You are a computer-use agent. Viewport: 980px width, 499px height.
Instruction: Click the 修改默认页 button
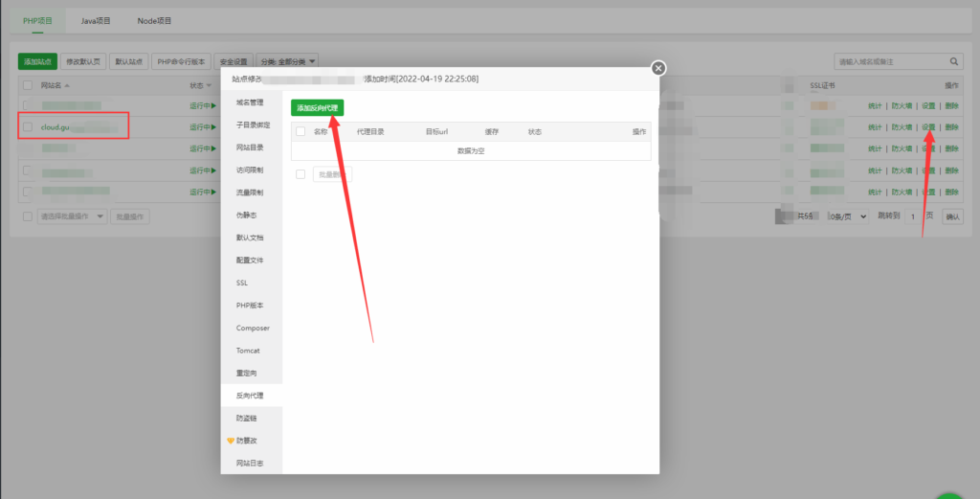click(83, 61)
